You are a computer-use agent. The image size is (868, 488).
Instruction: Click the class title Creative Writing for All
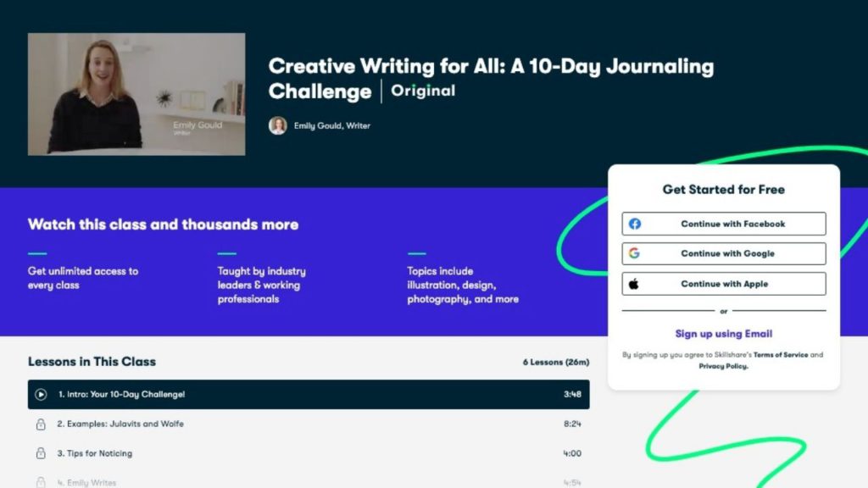tap(491, 79)
